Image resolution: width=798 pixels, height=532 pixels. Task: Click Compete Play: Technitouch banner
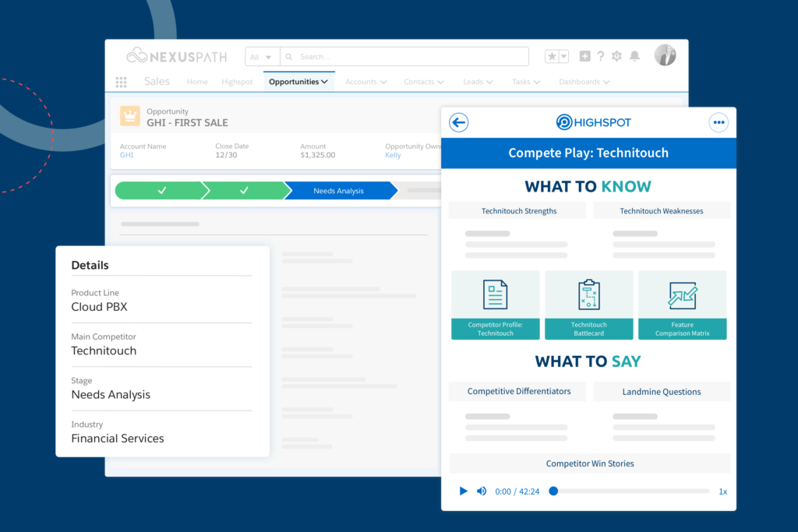(588, 153)
